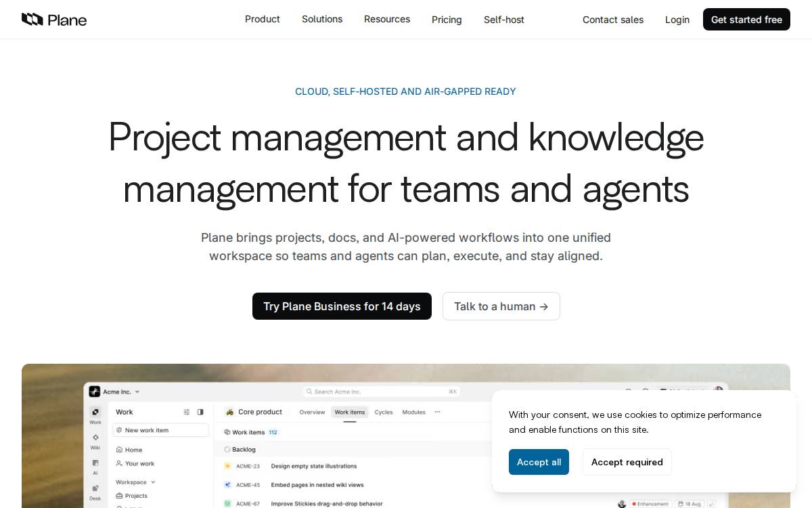This screenshot has width=812, height=508.
Task: Open Embed pages in nested wiki views
Action: [x=317, y=485]
